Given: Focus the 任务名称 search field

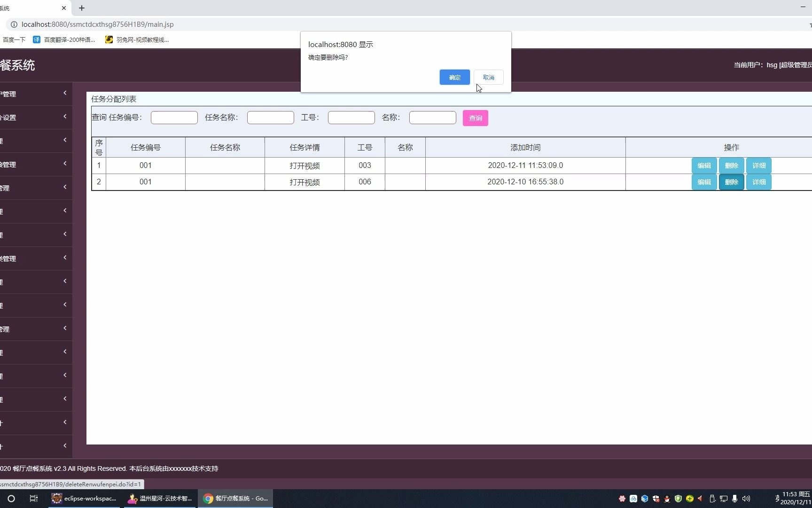Looking at the screenshot, I should tap(270, 118).
